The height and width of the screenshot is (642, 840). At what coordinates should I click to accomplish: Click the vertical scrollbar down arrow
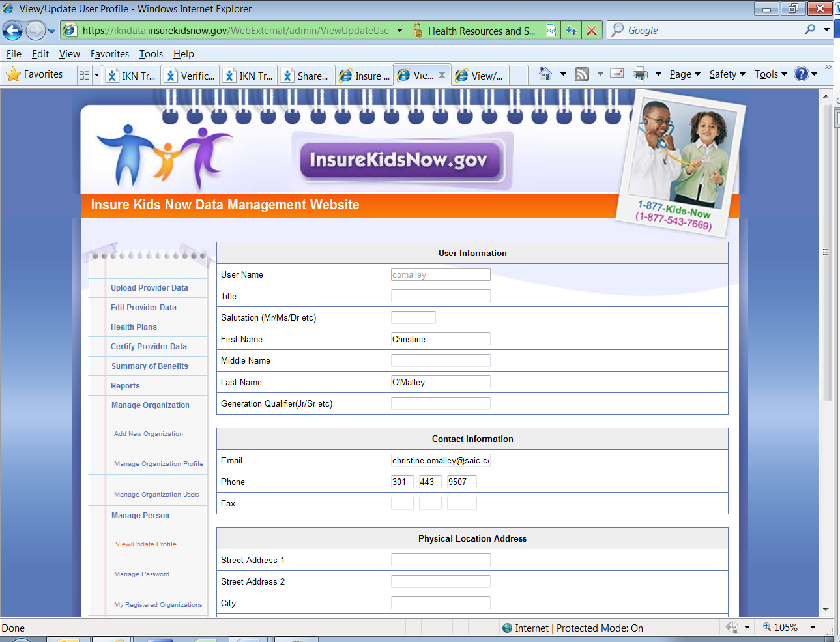point(826,609)
